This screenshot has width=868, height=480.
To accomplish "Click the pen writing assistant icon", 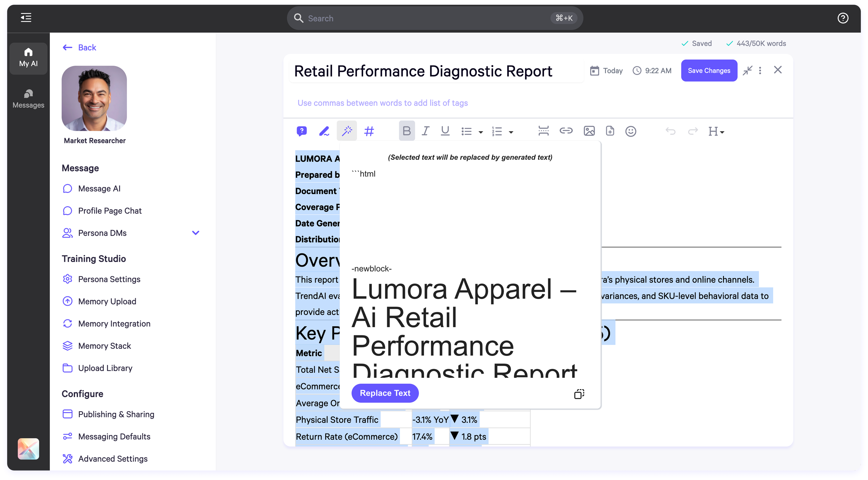I will [x=324, y=131].
